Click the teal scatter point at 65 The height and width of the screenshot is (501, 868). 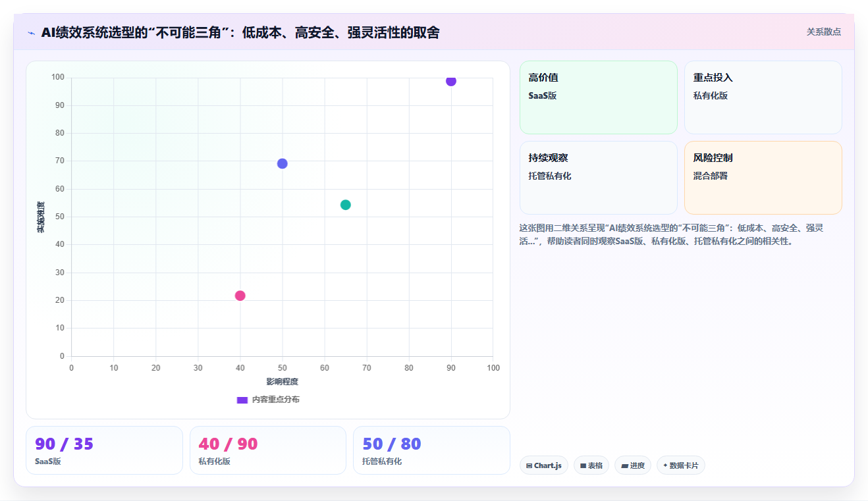pyautogui.click(x=346, y=205)
